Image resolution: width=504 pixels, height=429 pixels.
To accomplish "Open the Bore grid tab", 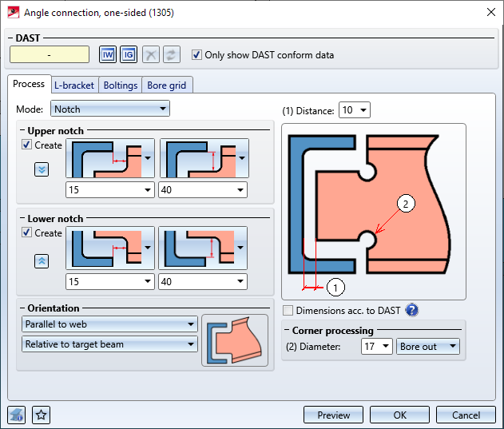I will (x=166, y=85).
